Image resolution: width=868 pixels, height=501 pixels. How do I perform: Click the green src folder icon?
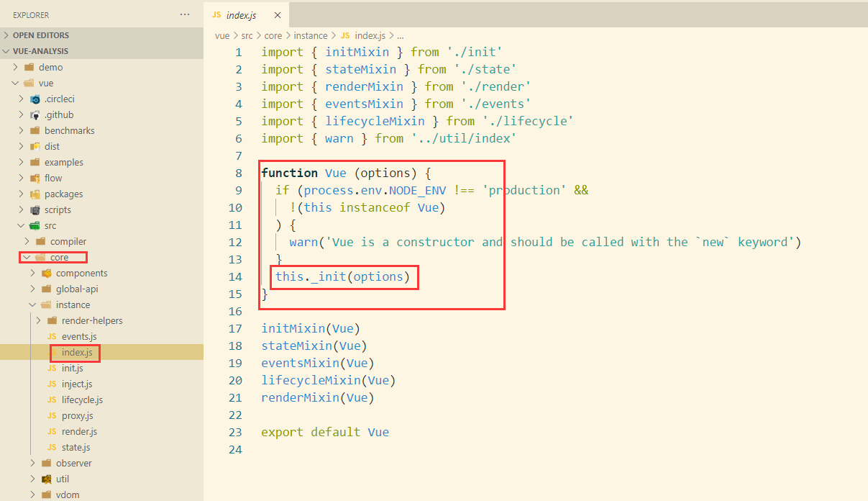(x=35, y=225)
